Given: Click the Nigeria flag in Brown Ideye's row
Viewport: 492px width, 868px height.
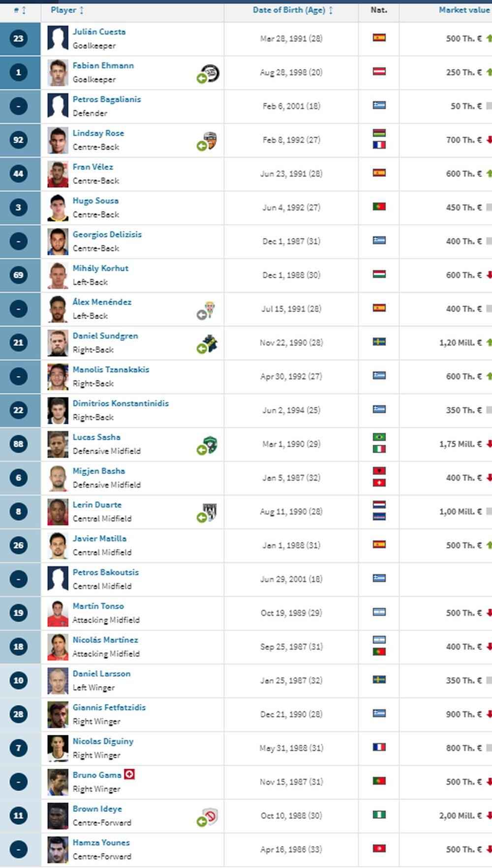Looking at the screenshot, I should click(379, 815).
